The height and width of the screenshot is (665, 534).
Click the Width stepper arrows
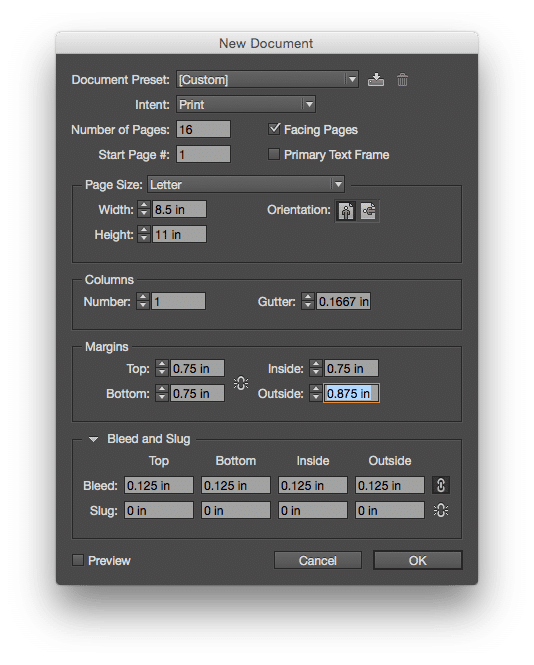tap(144, 210)
